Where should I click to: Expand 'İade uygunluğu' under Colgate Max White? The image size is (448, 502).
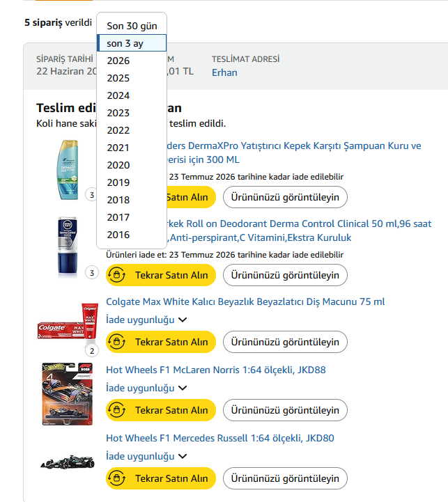pos(146,320)
